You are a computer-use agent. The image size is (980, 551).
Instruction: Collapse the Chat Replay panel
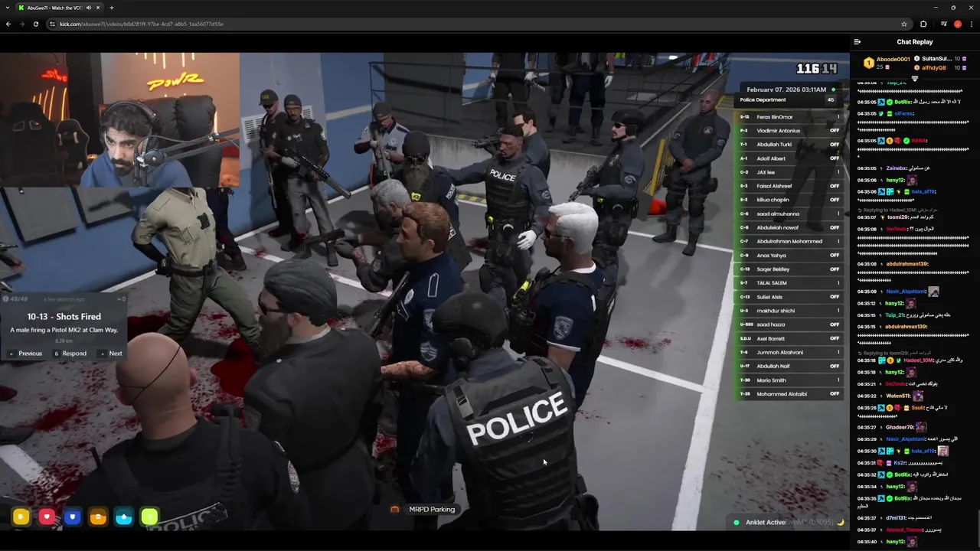857,42
